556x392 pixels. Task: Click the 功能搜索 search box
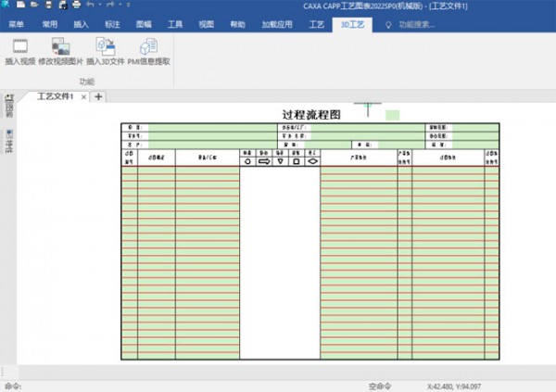coord(416,25)
